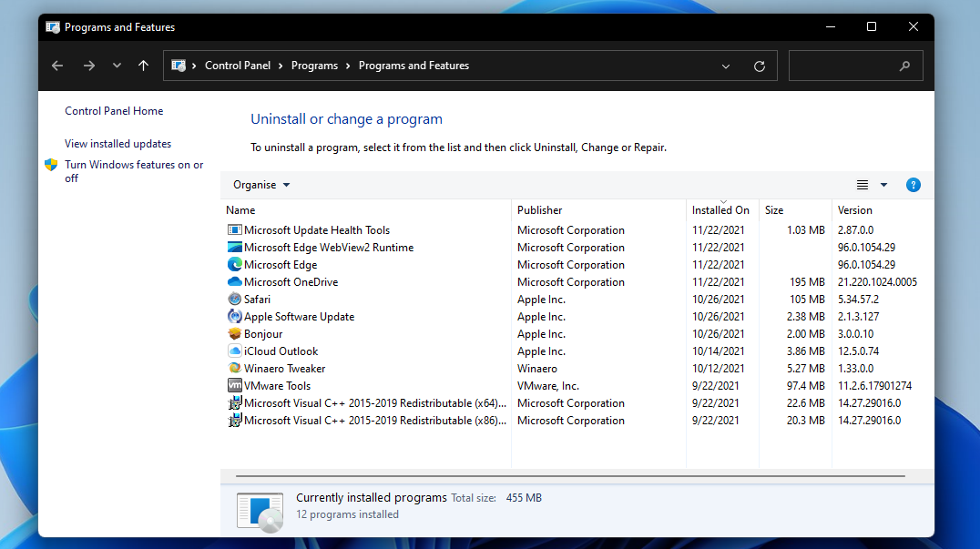This screenshot has height=549, width=980.
Task: Sort by the Version column header
Action: click(x=882, y=210)
